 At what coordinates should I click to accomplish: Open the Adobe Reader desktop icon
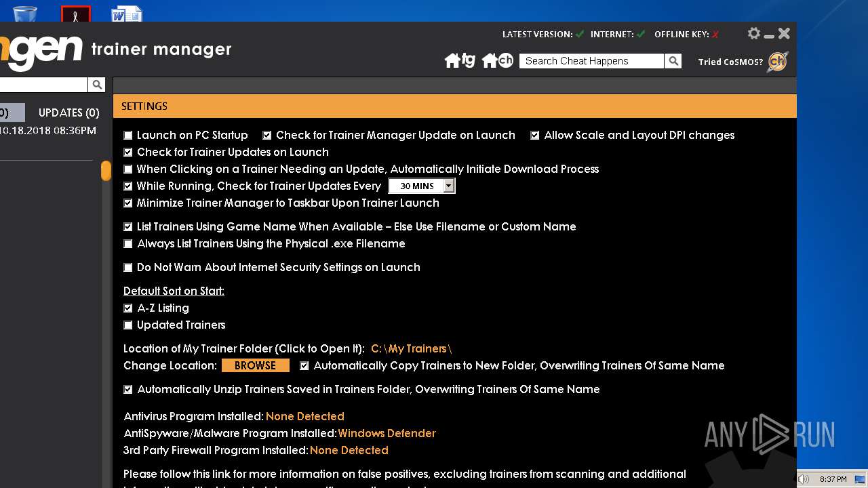tap(76, 13)
